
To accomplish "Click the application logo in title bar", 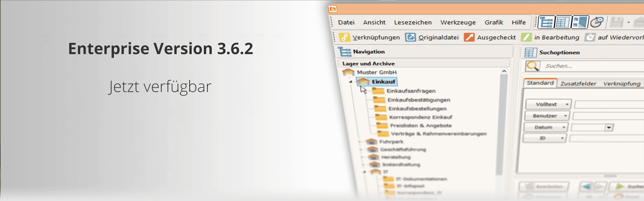I will point(333,9).
